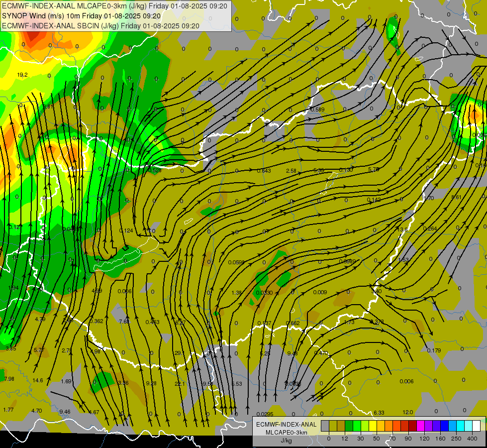The height and width of the screenshot is (448, 487).
Task: Click the white swatch at the legend end
Action: coord(477,426)
